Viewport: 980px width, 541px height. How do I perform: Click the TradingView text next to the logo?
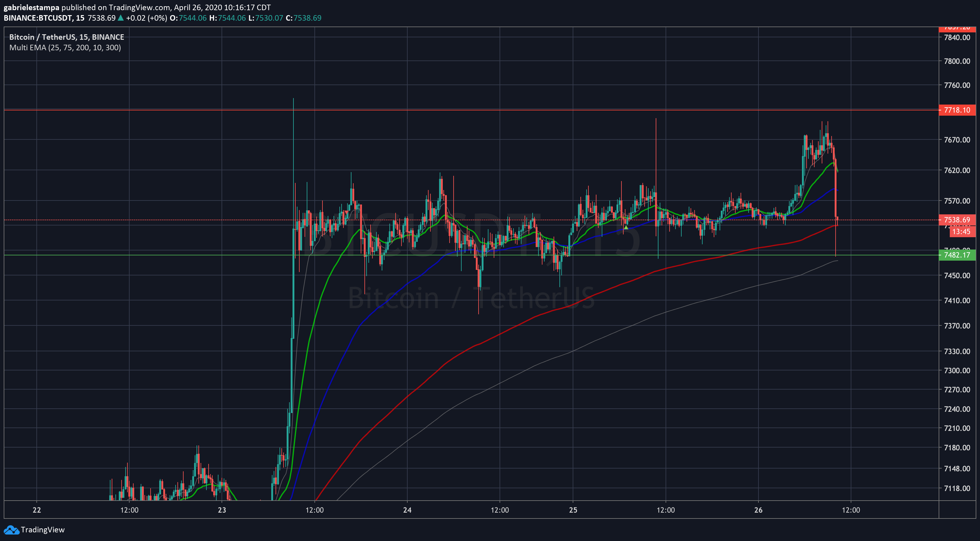[x=43, y=530]
